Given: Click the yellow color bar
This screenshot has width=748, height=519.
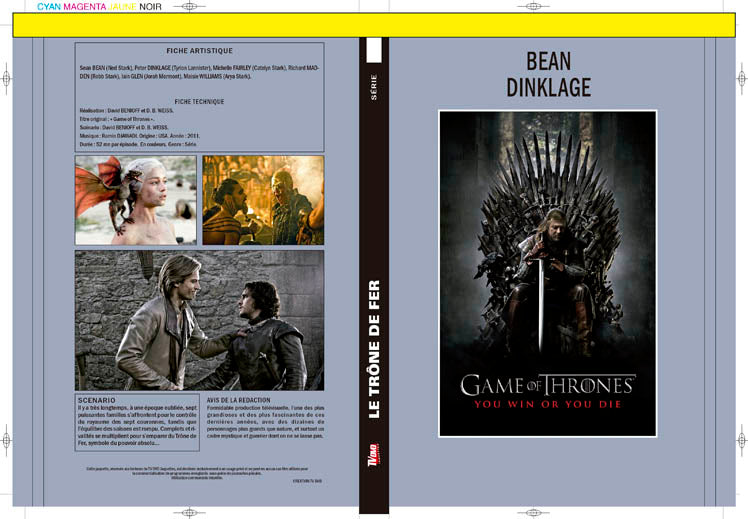Looking at the screenshot, I should (374, 25).
